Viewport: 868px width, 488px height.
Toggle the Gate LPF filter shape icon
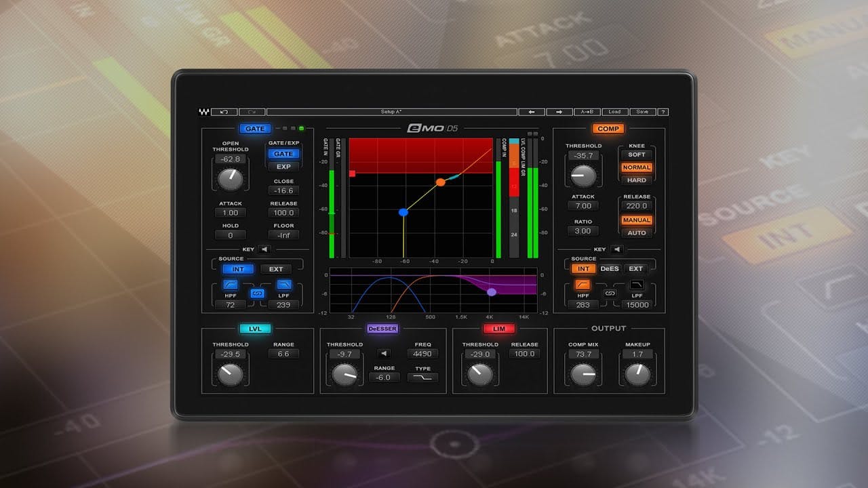point(284,285)
